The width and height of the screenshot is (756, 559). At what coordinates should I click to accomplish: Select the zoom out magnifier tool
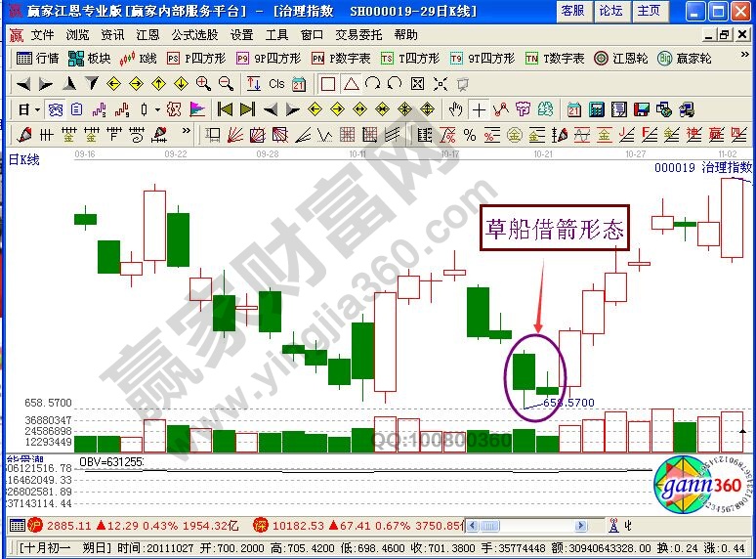coord(226,84)
